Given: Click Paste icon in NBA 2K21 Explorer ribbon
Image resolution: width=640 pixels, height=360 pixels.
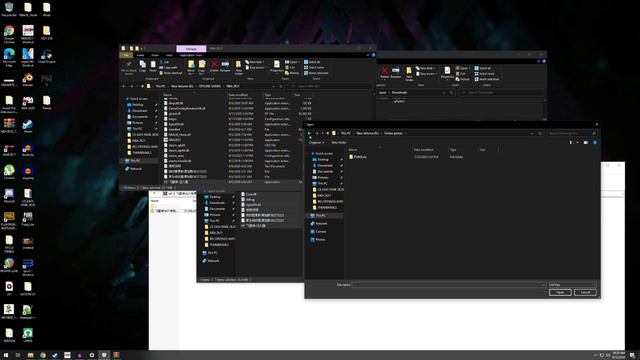Looking at the screenshot, I should [x=153, y=64].
